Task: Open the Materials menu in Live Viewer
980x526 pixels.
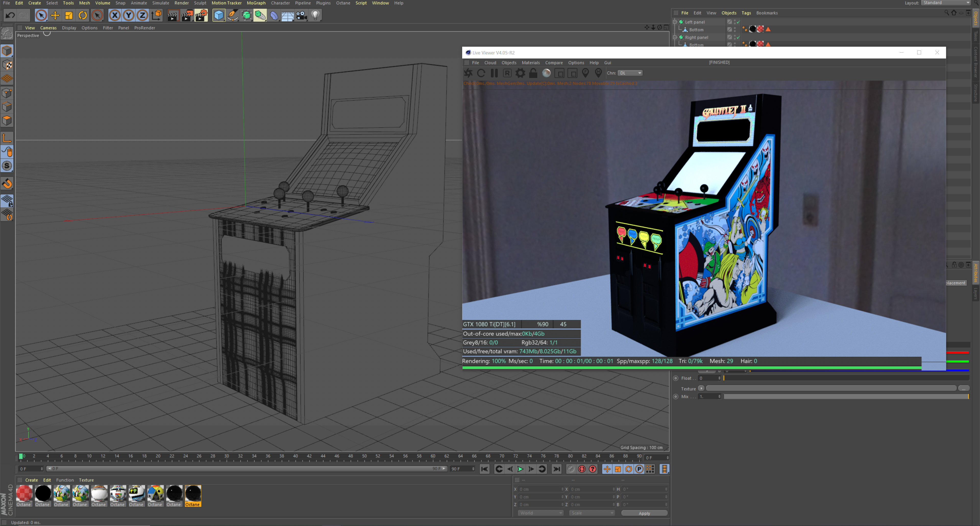Action: (530, 63)
